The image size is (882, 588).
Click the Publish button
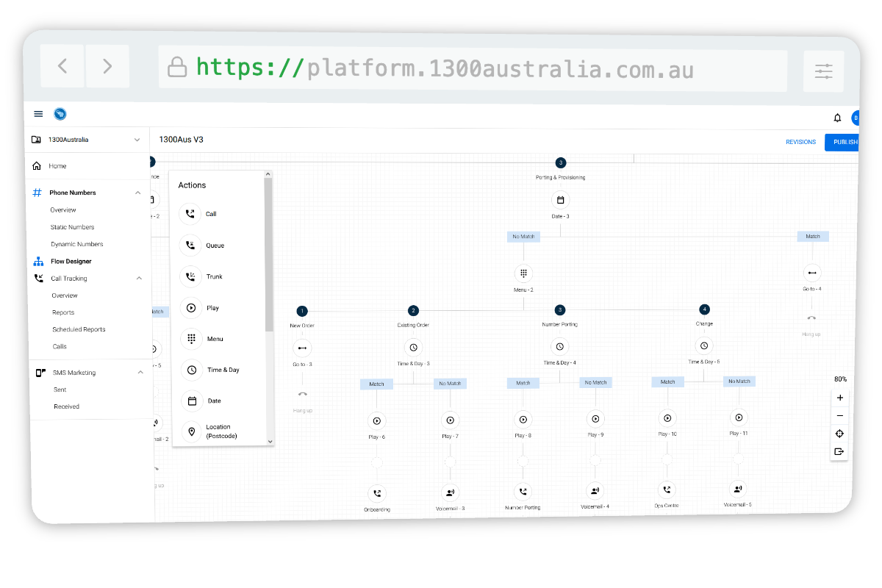pos(842,142)
